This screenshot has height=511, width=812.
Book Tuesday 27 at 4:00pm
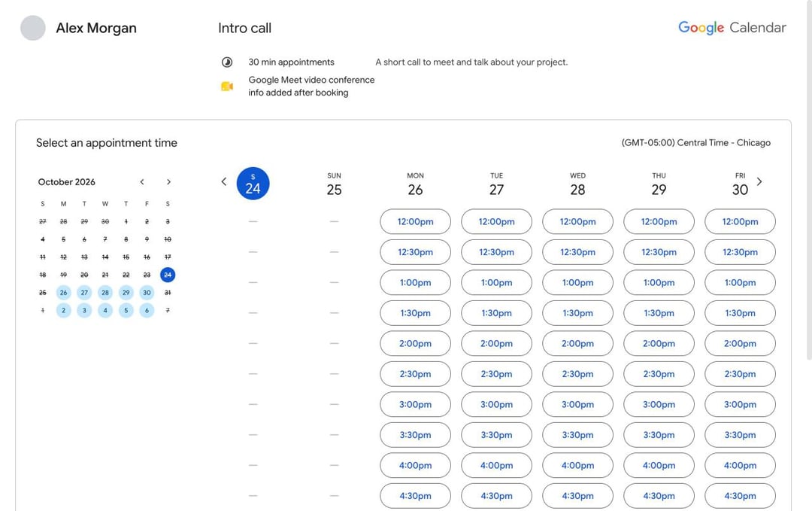[497, 465]
